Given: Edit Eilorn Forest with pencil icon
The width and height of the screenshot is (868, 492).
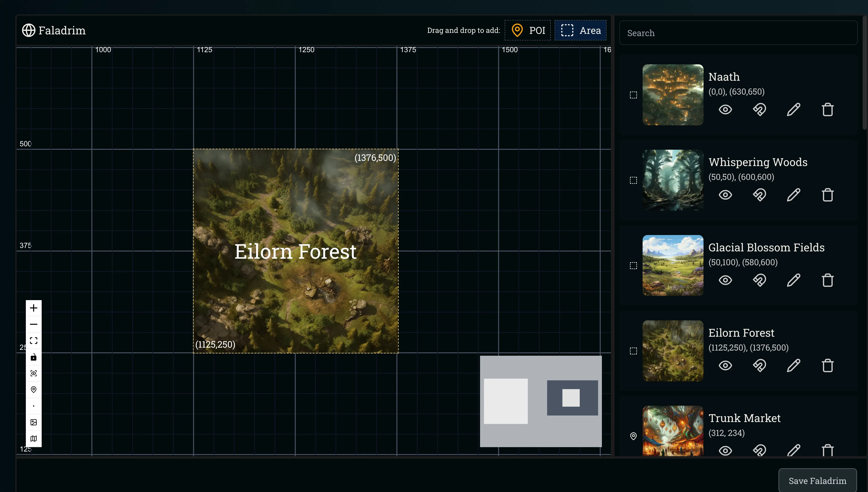Looking at the screenshot, I should pyautogui.click(x=793, y=366).
